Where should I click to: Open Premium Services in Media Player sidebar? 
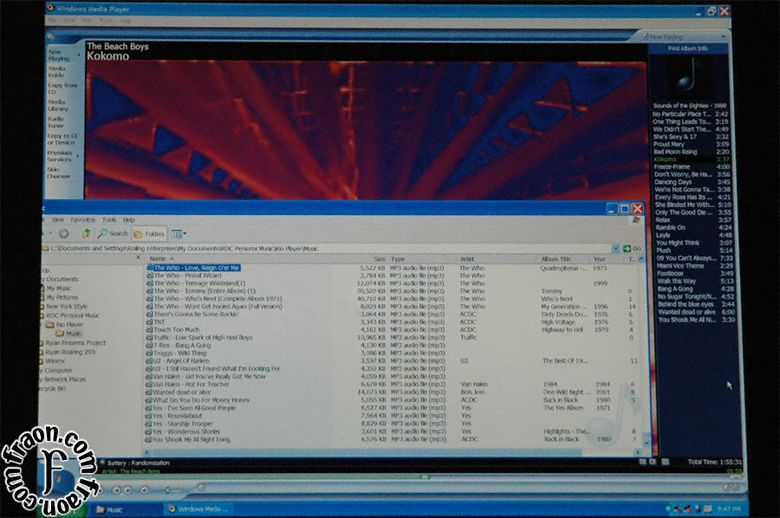60,156
